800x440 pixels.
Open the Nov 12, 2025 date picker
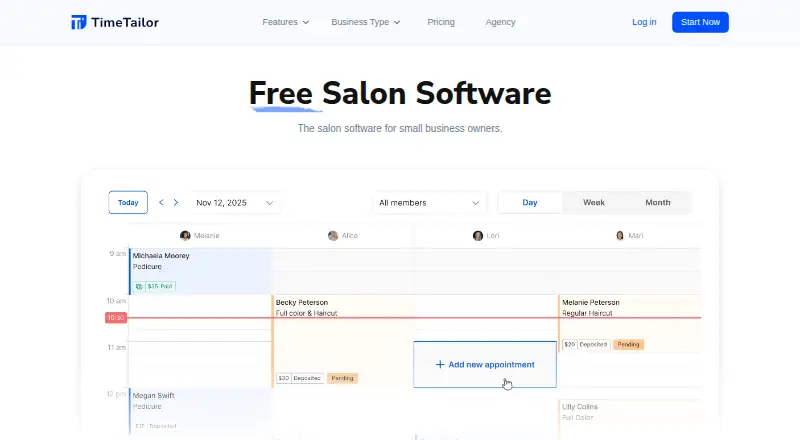(235, 203)
